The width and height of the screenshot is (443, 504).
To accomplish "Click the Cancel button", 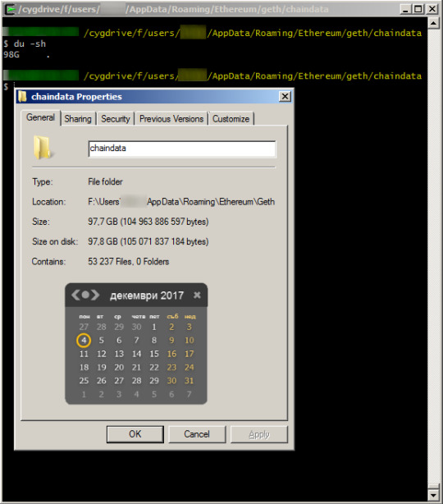I will [197, 434].
